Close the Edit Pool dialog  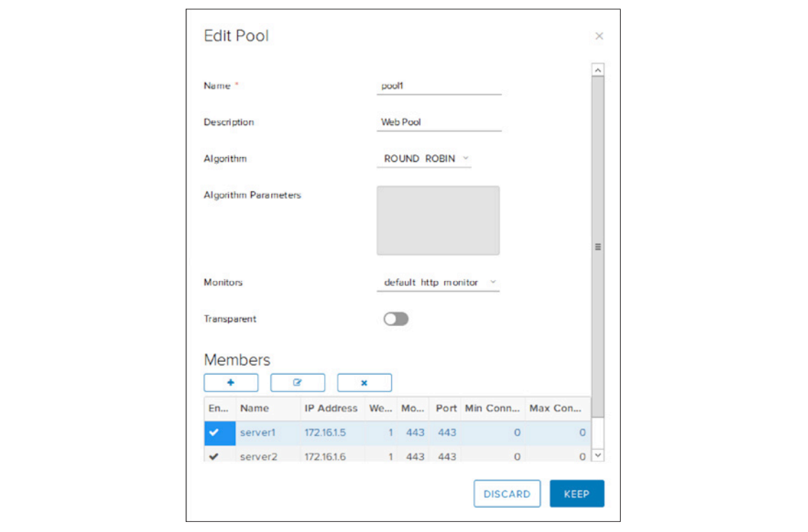(x=599, y=36)
